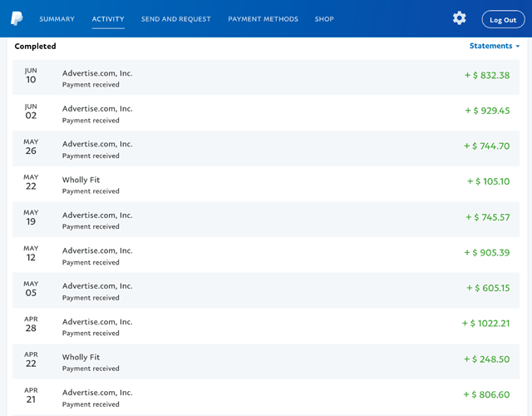
Task: Click the Completed section heading
Action: (35, 47)
